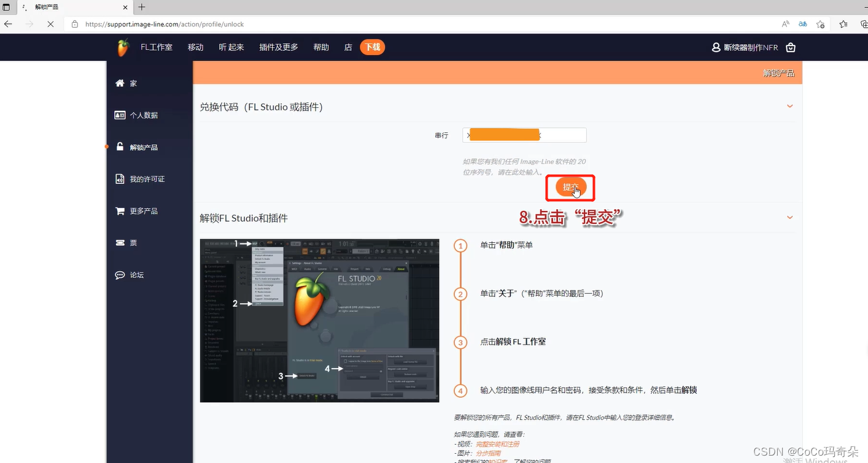Open the tab actions menu icon

click(x=7, y=7)
